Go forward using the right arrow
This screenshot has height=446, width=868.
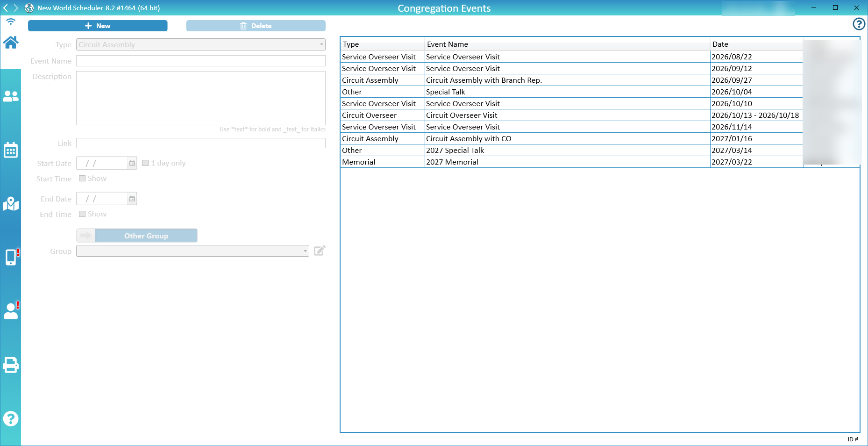tap(16, 8)
